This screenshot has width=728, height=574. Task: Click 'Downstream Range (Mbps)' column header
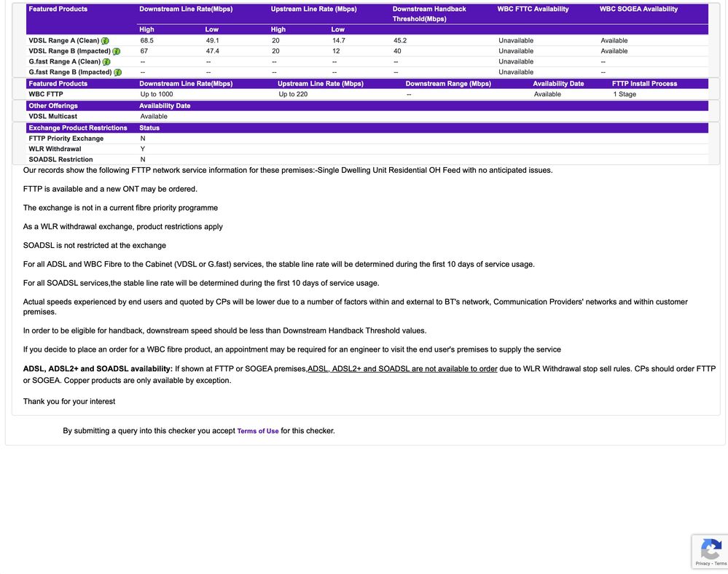click(448, 84)
